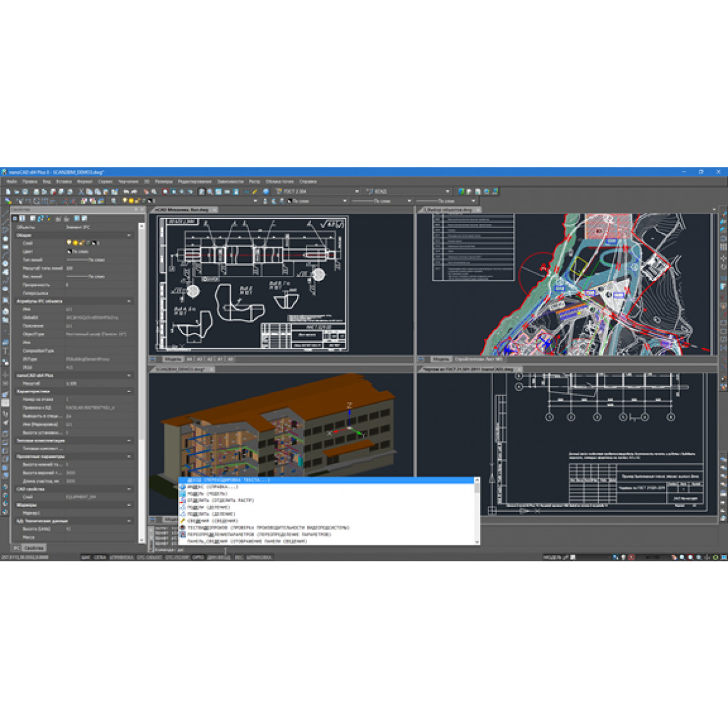Collapse the Атрибуты IFC объекта section
Viewport: 728px width, 728px height.
pos(129,301)
